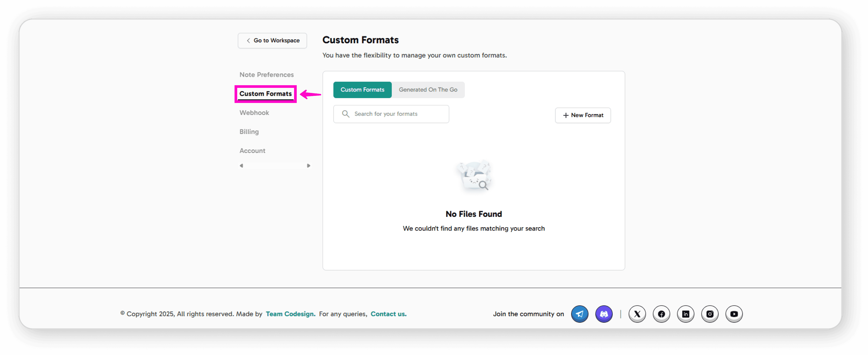Open the YouTube social icon
The height and width of the screenshot is (355, 868).
tap(734, 314)
